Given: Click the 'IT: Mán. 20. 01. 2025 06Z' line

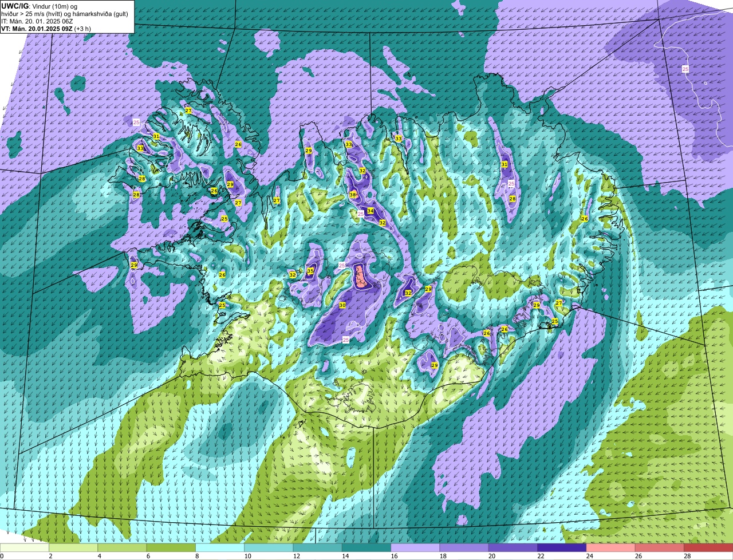Looking at the screenshot, I should point(37,21).
